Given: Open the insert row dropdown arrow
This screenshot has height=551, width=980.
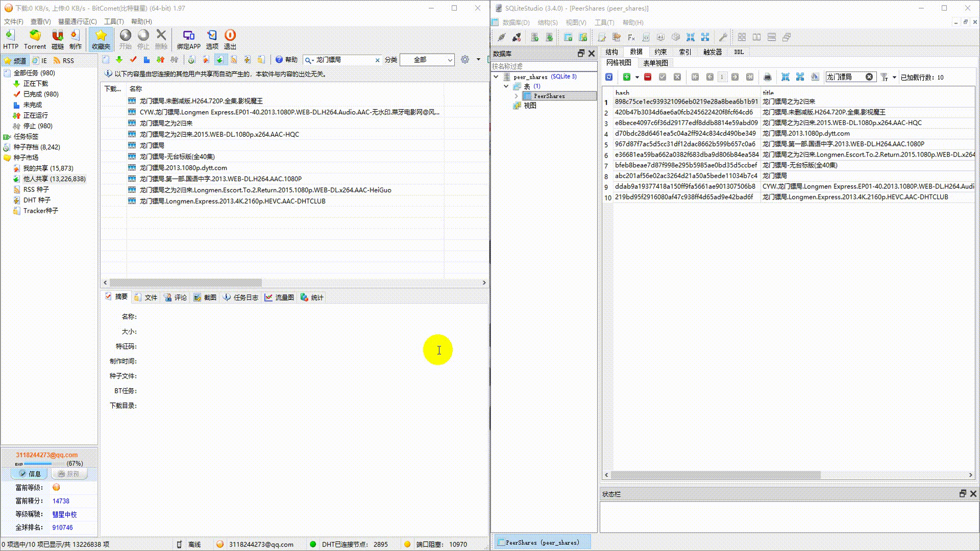Looking at the screenshot, I should coord(637,77).
